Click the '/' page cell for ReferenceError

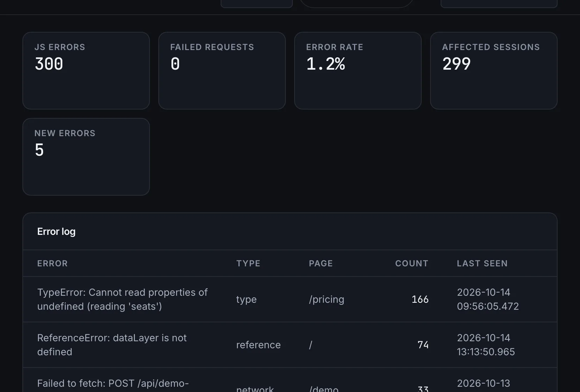[x=310, y=345]
